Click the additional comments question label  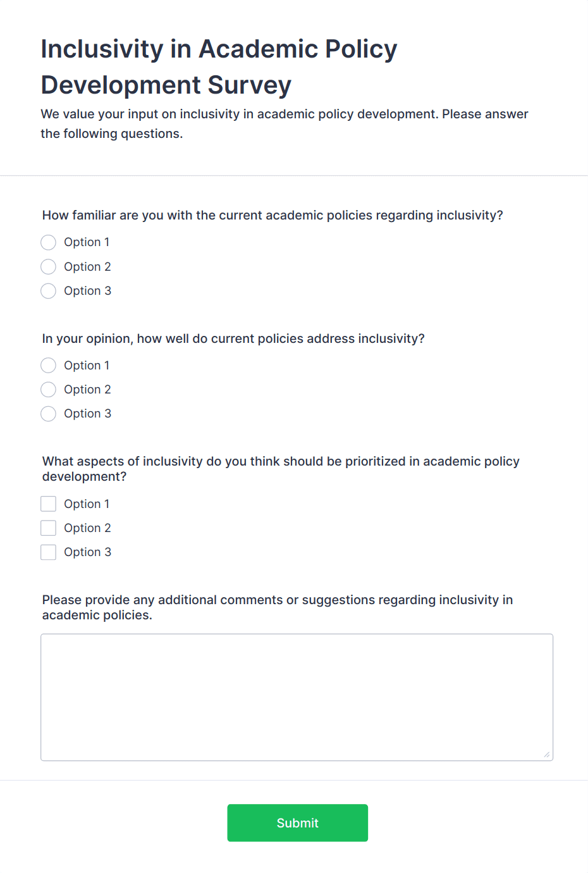[x=277, y=607]
